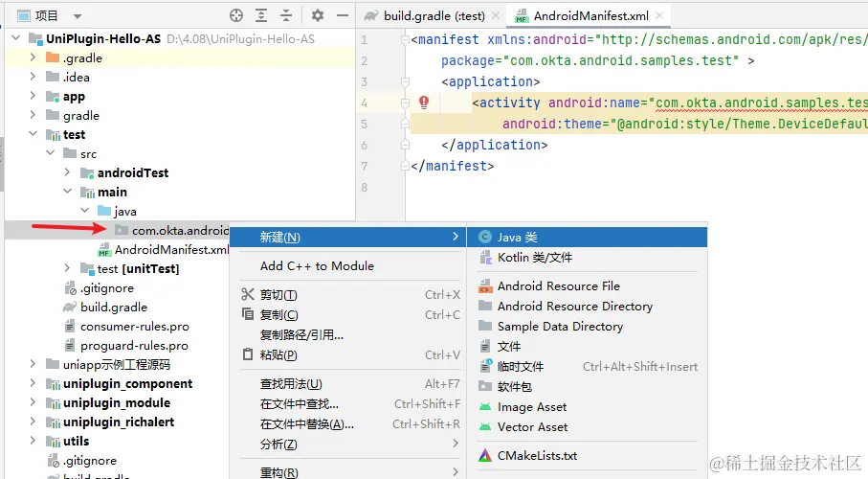Close the build.gradle (:test) tab
The width and height of the screenshot is (868, 479).
496,16
